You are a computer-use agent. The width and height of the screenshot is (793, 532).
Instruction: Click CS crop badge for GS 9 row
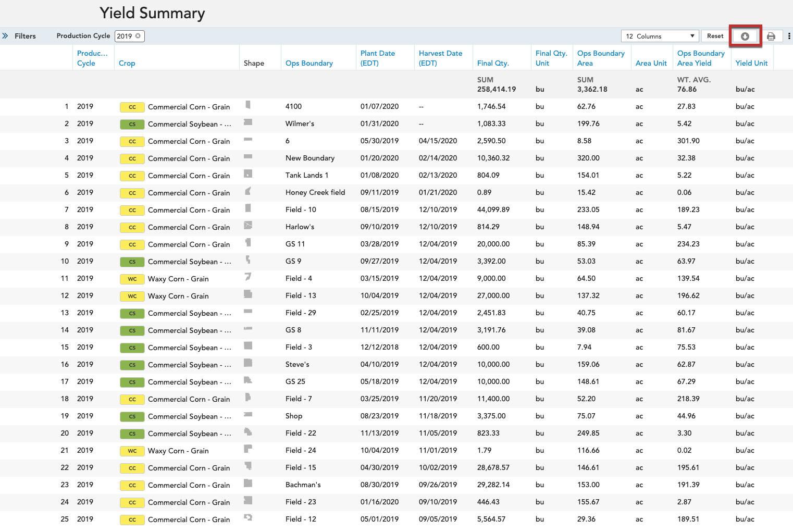click(132, 262)
